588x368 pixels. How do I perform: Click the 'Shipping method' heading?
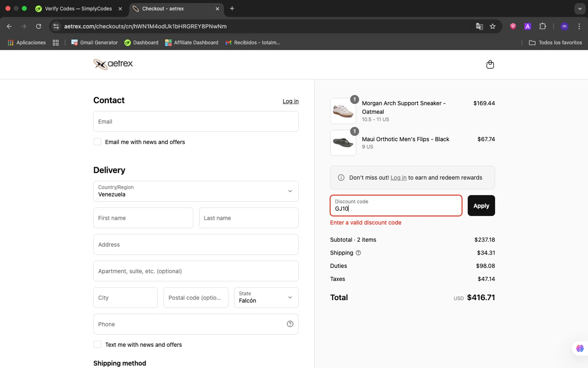pyautogui.click(x=120, y=363)
